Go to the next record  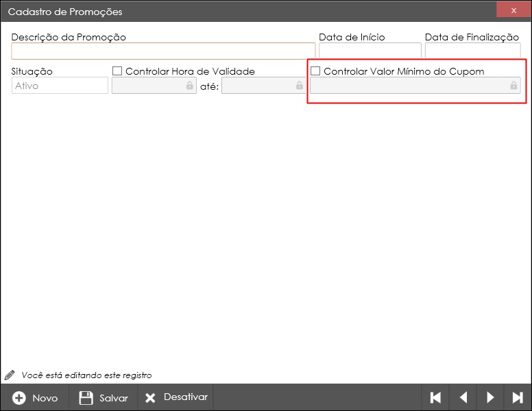point(490,397)
